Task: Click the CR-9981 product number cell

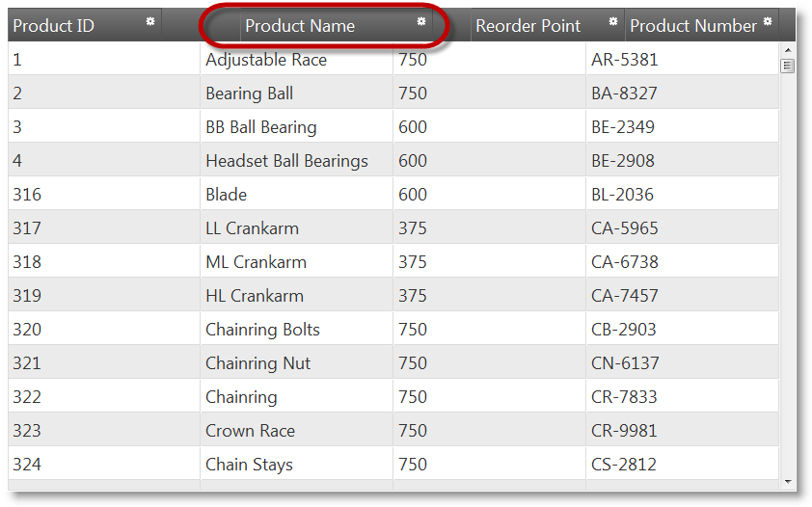Action: pyautogui.click(x=624, y=431)
